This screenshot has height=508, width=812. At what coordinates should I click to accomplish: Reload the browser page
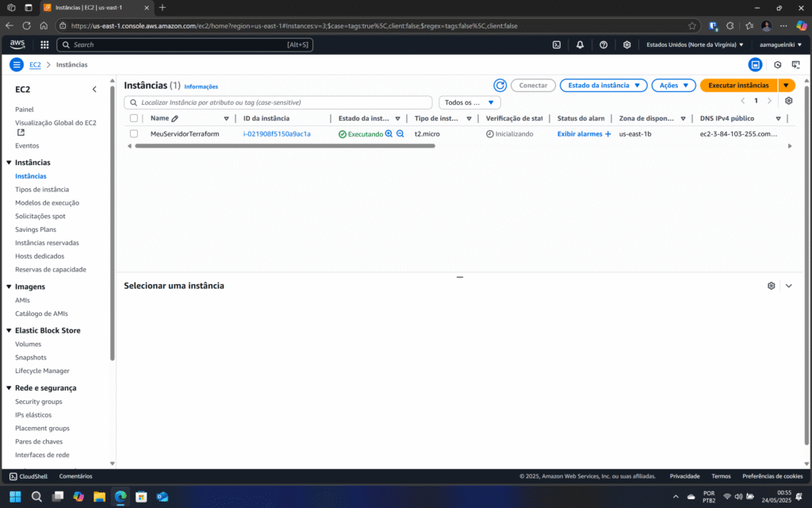tap(26, 25)
